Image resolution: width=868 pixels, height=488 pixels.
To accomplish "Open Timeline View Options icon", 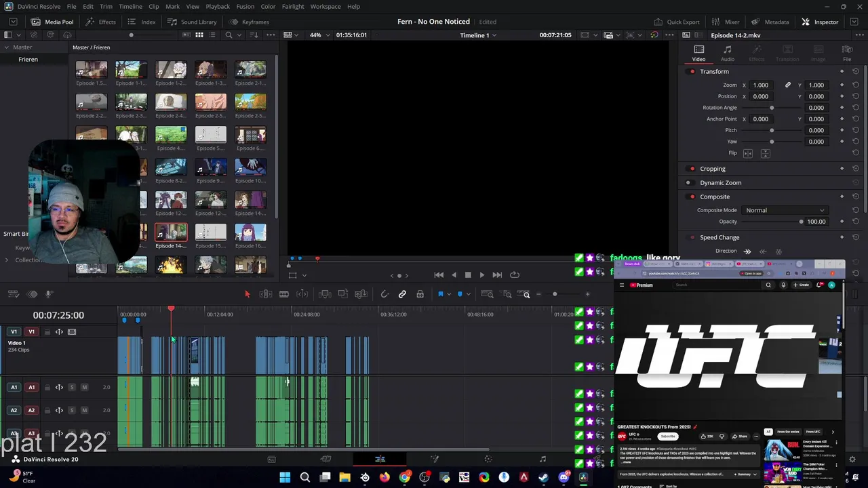I will coord(13,294).
